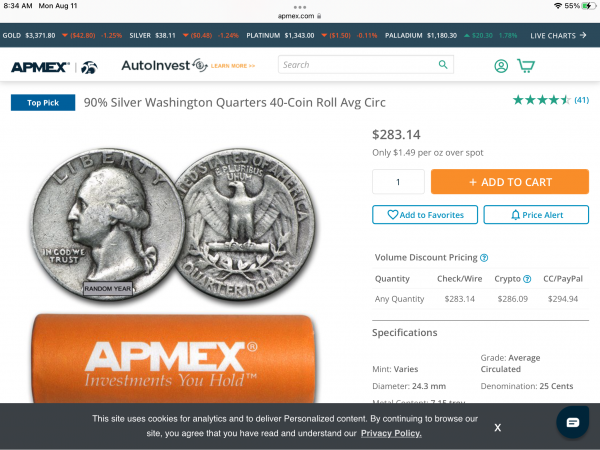
Task: Click AutoInvest LEARN MORE link
Action: pos(233,66)
